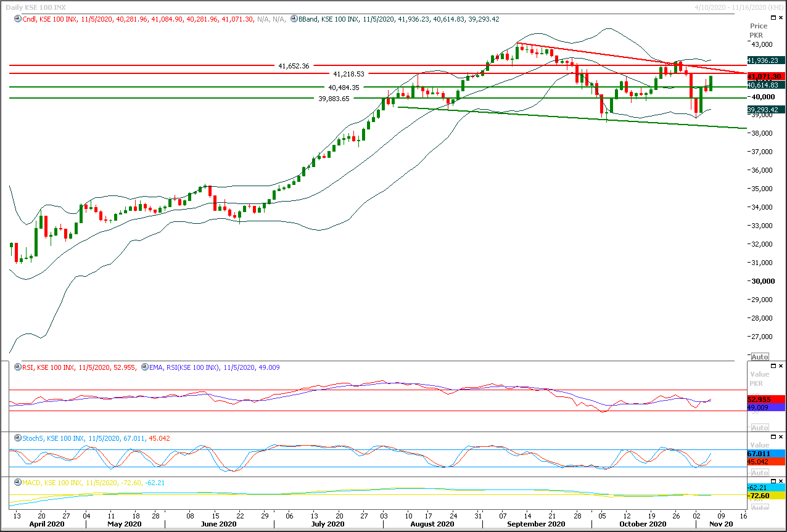Click the 39,293.42 lower band price tag
Screen dimensions: 787x532
coord(766,110)
